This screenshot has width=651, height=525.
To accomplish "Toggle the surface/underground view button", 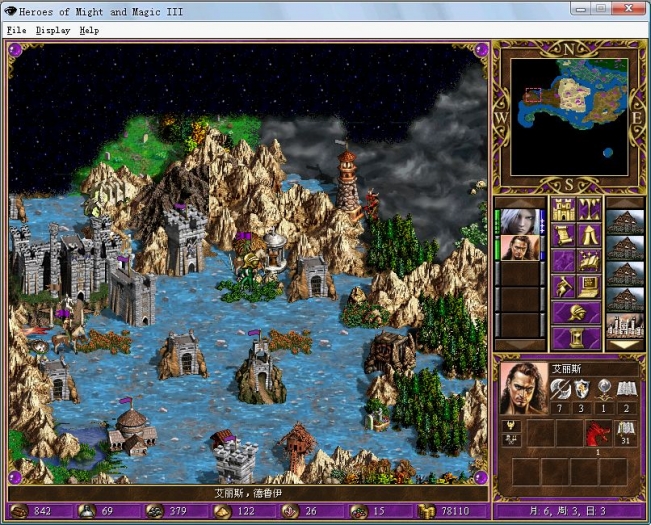I will pyautogui.click(x=589, y=210).
